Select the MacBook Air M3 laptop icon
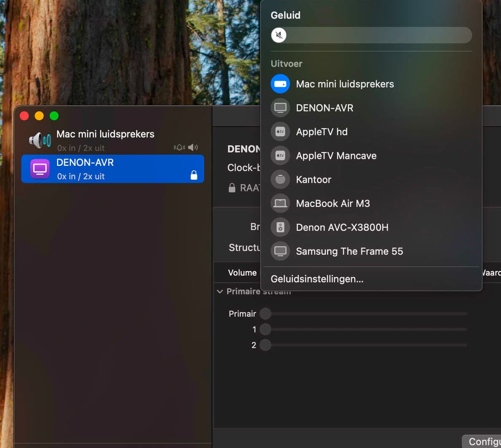 [280, 203]
